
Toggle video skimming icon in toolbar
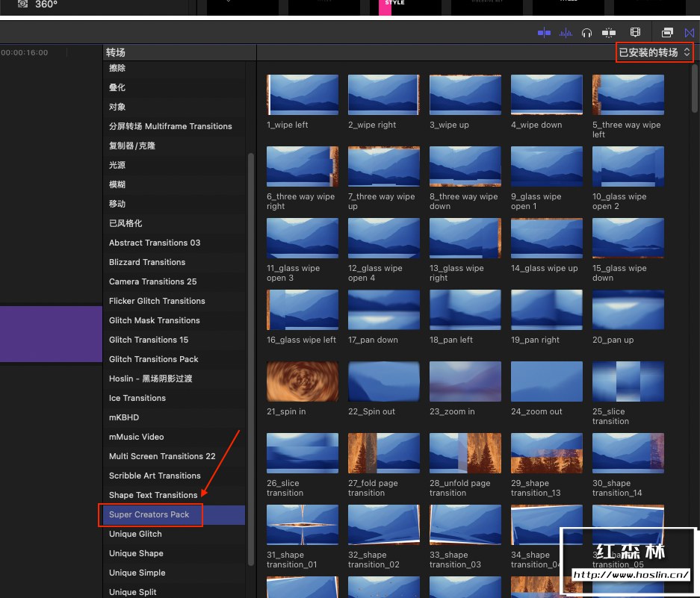[x=544, y=32]
